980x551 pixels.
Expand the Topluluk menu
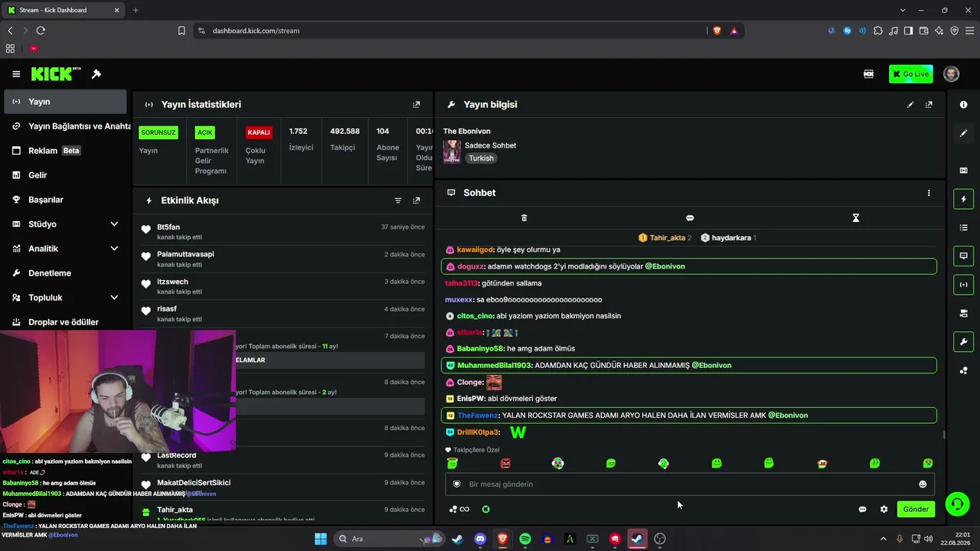[64, 298]
